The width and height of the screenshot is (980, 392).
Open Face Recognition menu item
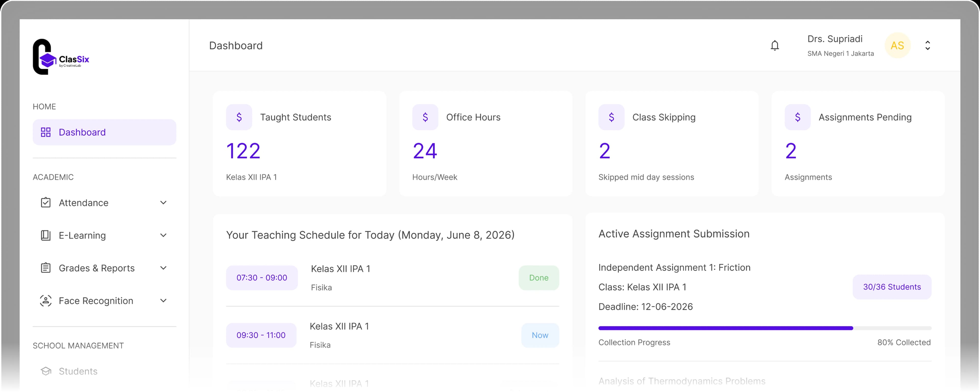pyautogui.click(x=104, y=301)
